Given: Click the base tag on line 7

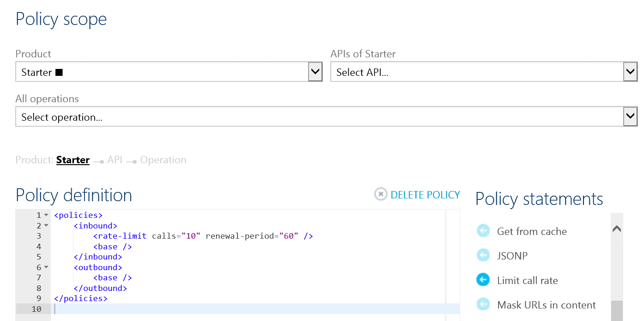Looking at the screenshot, I should 113,278.
